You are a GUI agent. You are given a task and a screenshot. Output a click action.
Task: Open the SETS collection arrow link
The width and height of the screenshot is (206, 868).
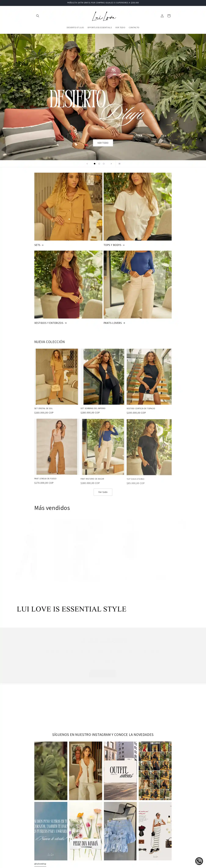coord(39,245)
